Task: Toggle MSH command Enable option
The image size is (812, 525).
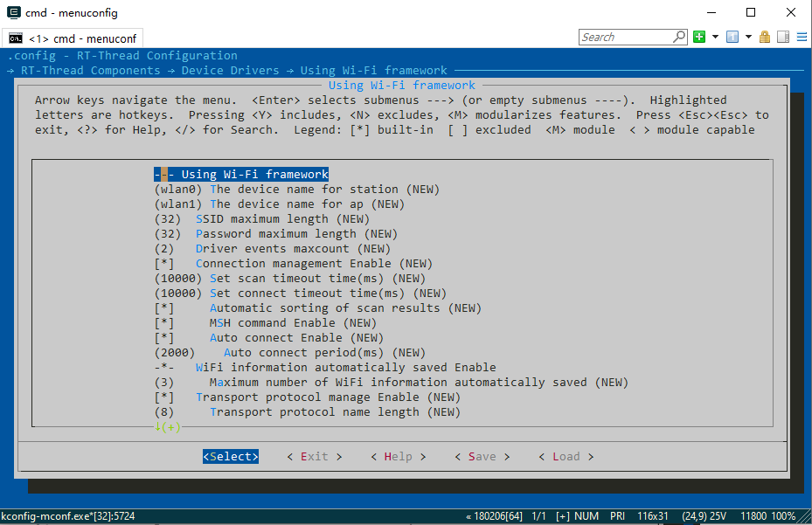Action: (164, 323)
